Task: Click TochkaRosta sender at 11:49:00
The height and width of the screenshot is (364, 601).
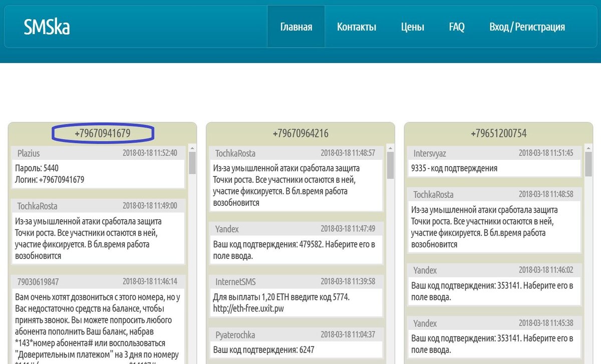Action: point(37,206)
